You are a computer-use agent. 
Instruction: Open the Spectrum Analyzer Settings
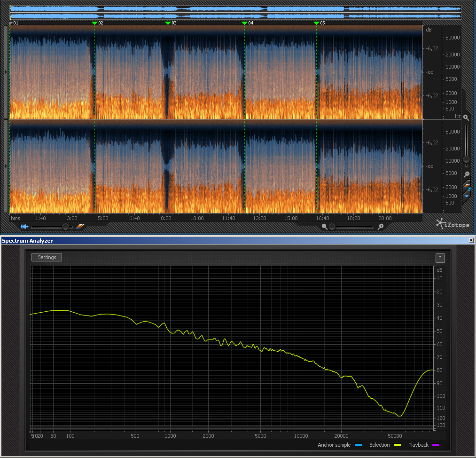click(47, 257)
